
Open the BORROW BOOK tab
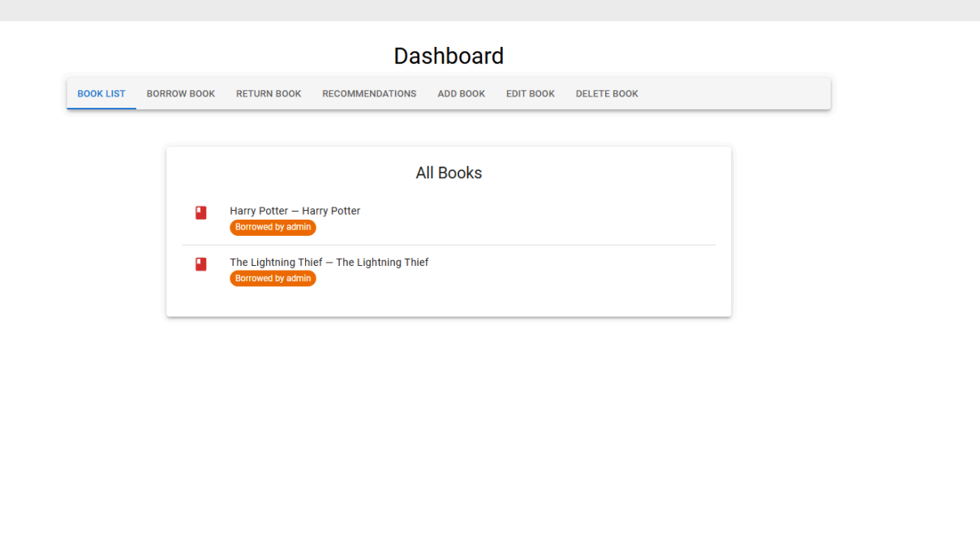(180, 93)
